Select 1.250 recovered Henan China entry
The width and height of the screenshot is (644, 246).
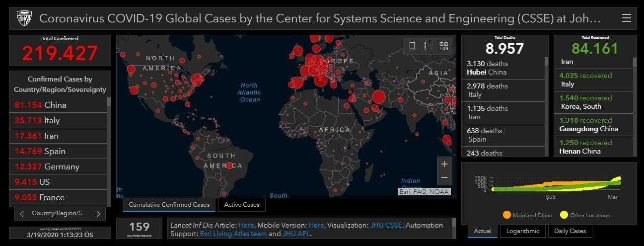pos(594,147)
